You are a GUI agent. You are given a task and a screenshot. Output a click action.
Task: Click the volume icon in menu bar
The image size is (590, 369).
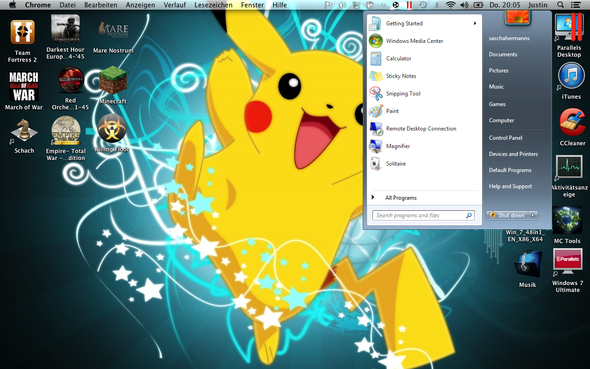click(x=464, y=5)
